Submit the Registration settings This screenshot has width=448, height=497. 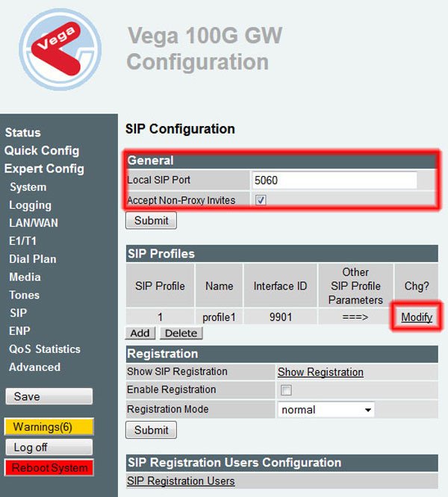tap(152, 430)
